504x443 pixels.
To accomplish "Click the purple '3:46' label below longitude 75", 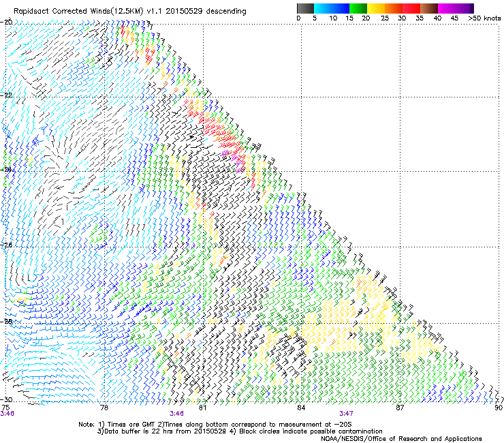I will pos(7,414).
